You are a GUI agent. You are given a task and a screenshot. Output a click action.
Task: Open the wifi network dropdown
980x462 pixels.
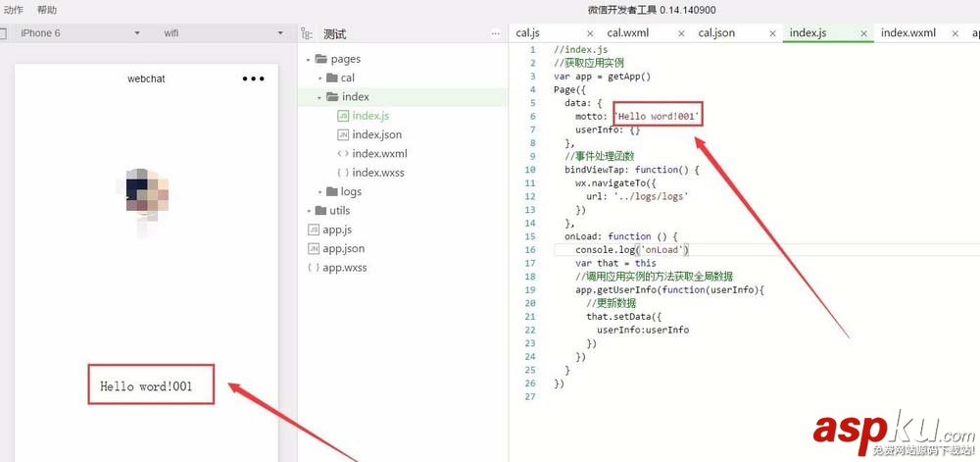(x=223, y=33)
